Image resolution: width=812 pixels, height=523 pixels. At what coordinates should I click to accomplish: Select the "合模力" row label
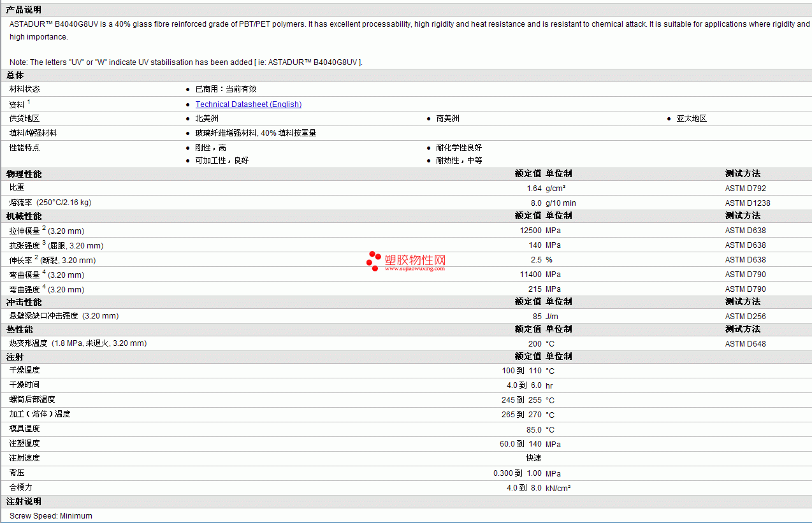point(20,487)
